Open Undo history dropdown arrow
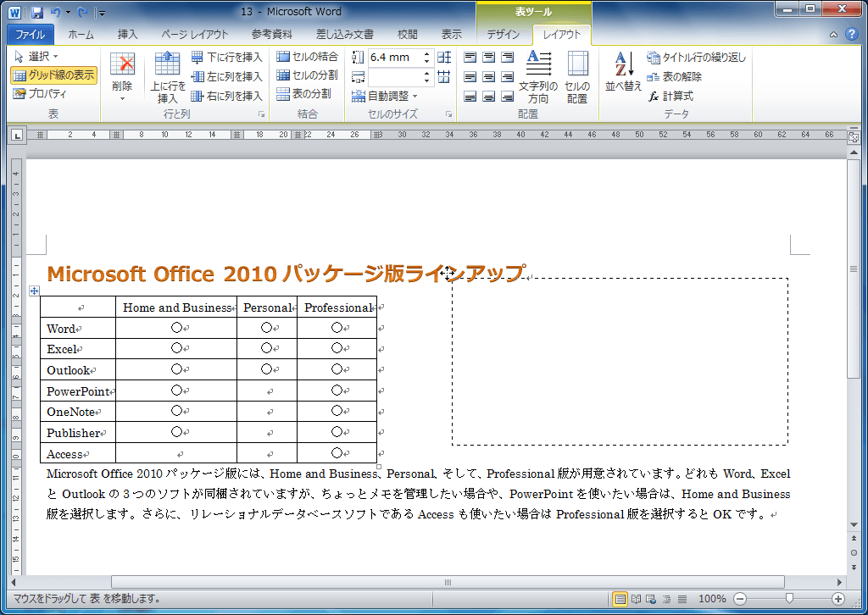868x615 pixels. coord(68,12)
